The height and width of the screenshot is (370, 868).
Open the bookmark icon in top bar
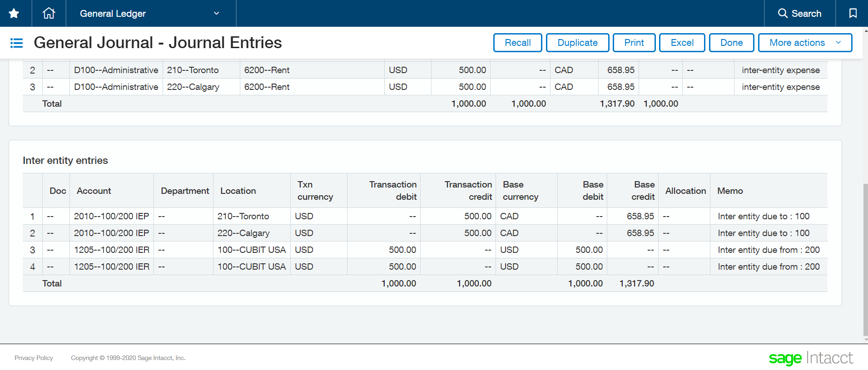coord(853,14)
